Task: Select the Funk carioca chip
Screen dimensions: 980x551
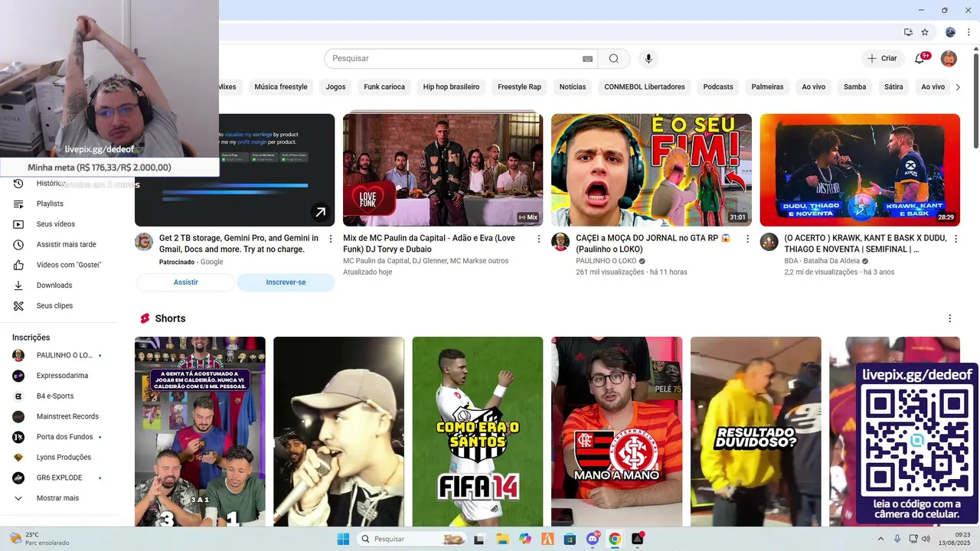Action: pos(384,87)
